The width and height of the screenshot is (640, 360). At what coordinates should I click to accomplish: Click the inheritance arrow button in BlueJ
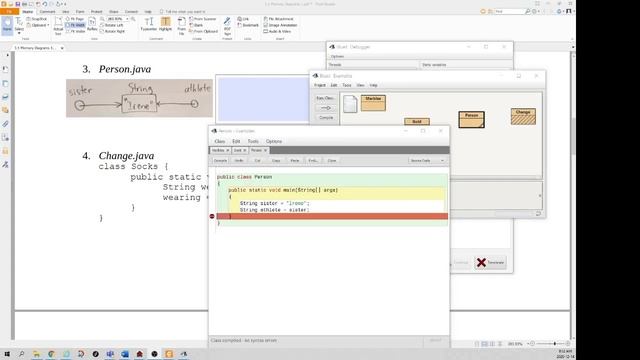click(326, 108)
